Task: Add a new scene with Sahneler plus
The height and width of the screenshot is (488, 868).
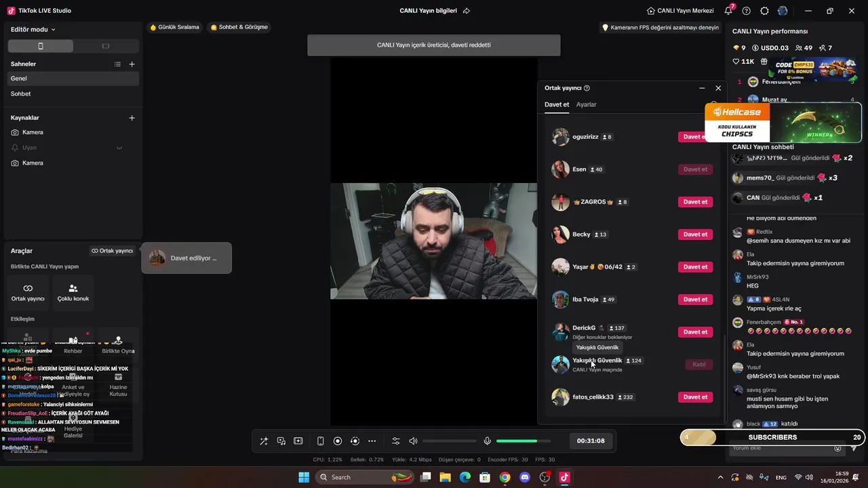Action: click(132, 64)
